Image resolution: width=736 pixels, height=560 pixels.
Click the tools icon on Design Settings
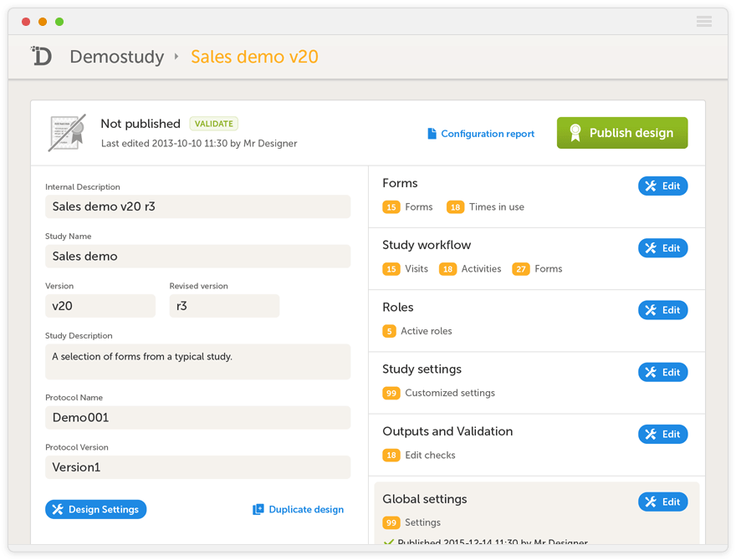58,510
